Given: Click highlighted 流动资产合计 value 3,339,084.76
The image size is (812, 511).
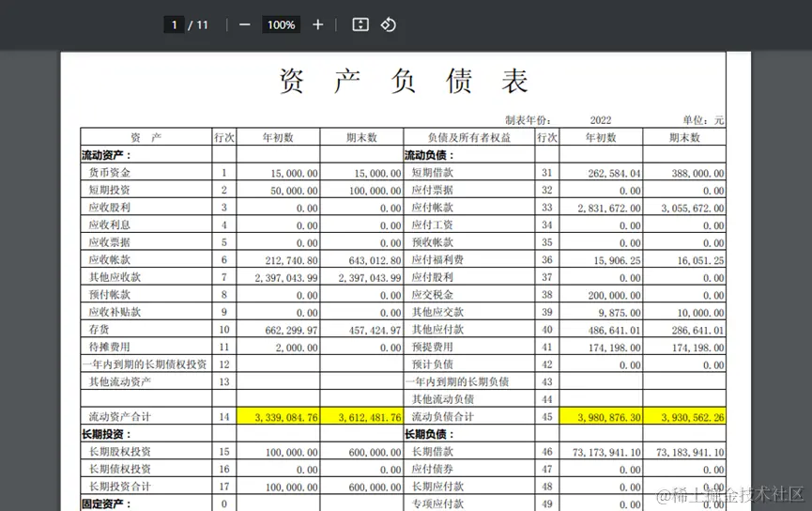Looking at the screenshot, I should [x=286, y=417].
